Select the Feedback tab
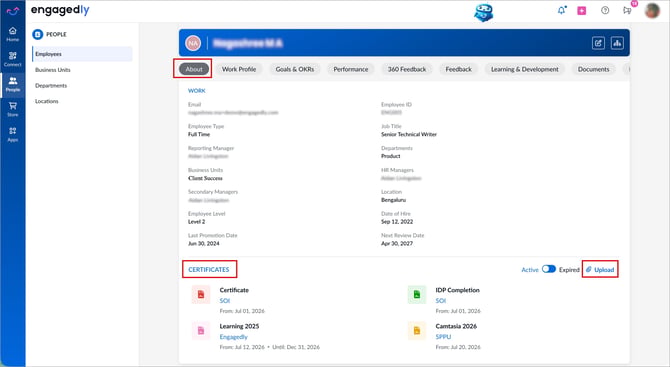Screen dimensions: 670x367 click(x=458, y=69)
